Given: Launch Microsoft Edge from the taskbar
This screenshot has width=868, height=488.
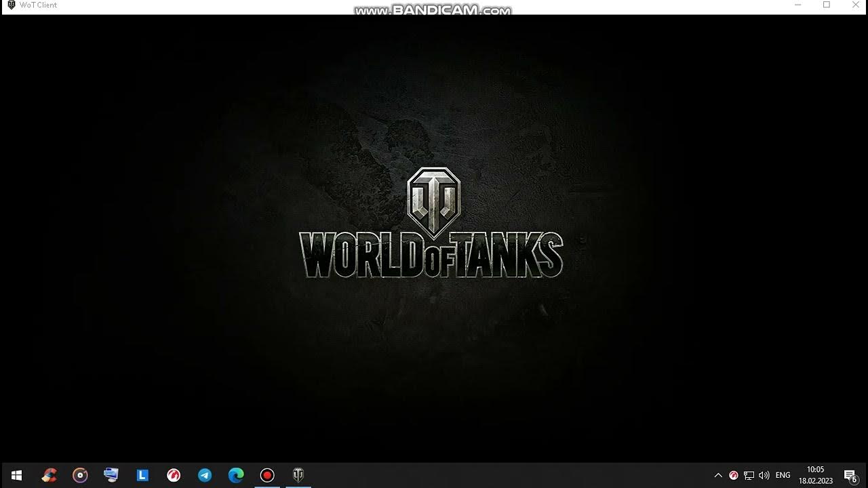Looking at the screenshot, I should click(236, 475).
